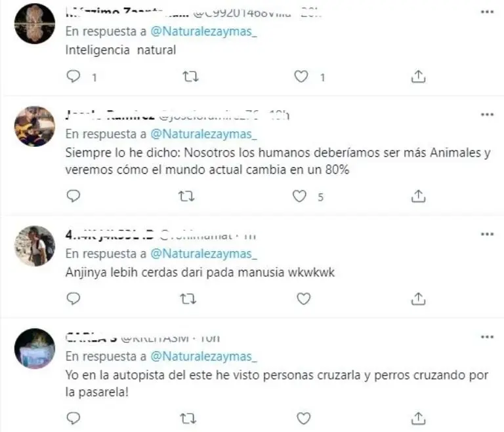
Task: Open profile picture of 'Inteligencia natural' author
Action: click(x=35, y=24)
